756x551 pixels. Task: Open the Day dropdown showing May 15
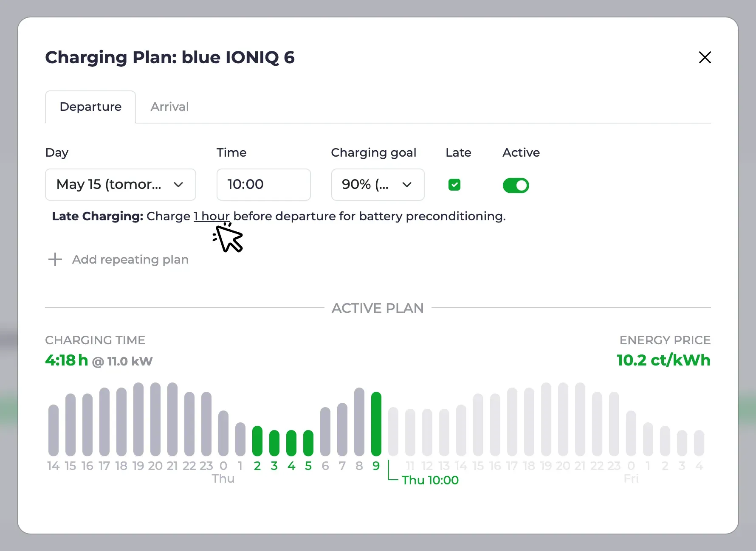(121, 185)
